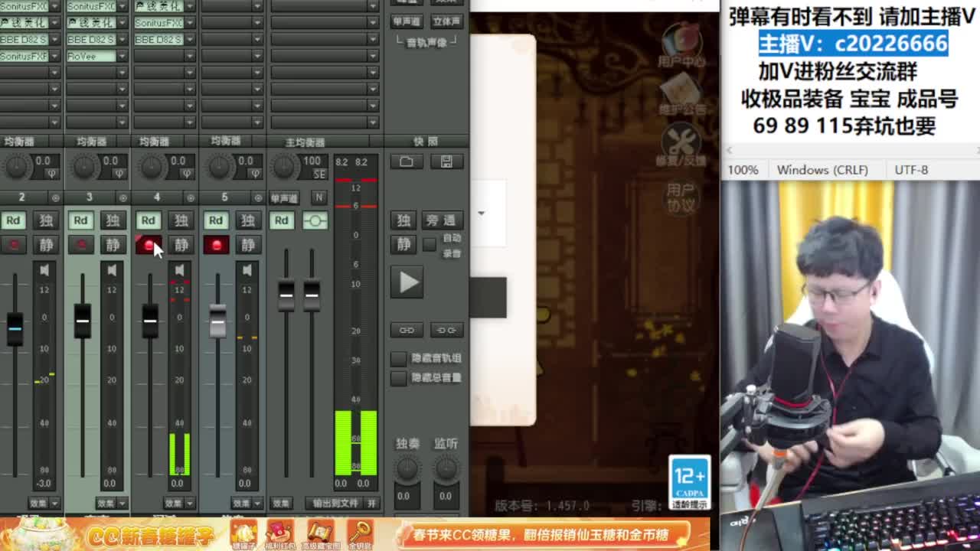
Task: Start playback with the play triangle
Action: 407,282
